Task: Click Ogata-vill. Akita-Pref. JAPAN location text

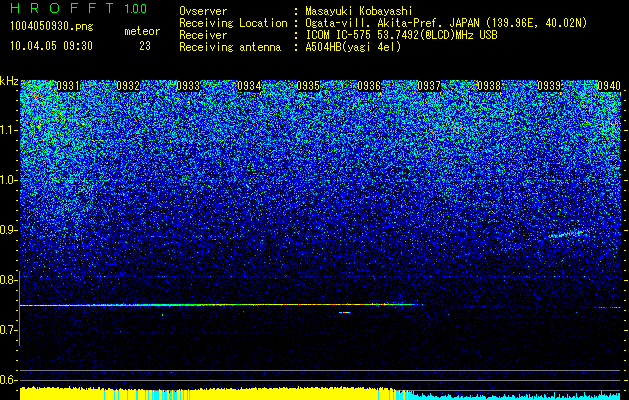Action: tap(446, 23)
